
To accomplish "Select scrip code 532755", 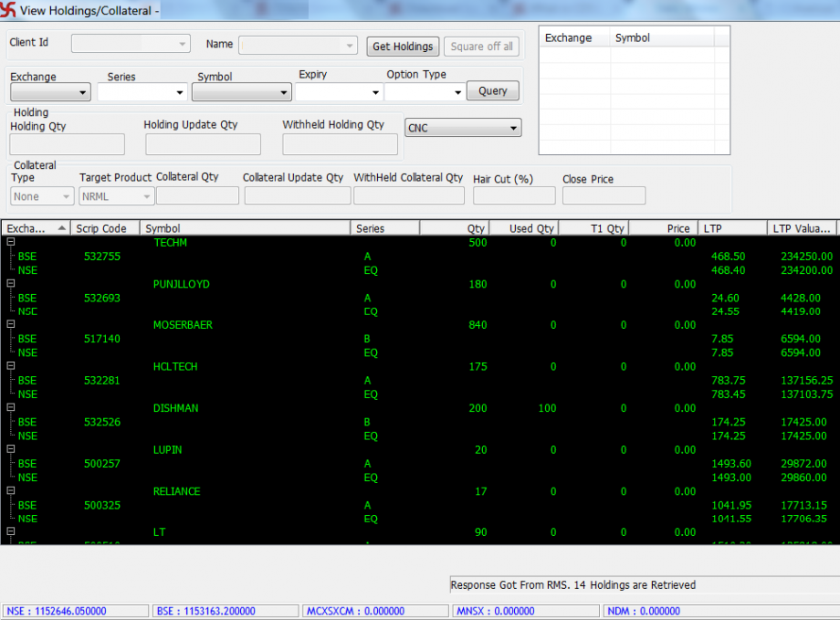I will (x=102, y=257).
